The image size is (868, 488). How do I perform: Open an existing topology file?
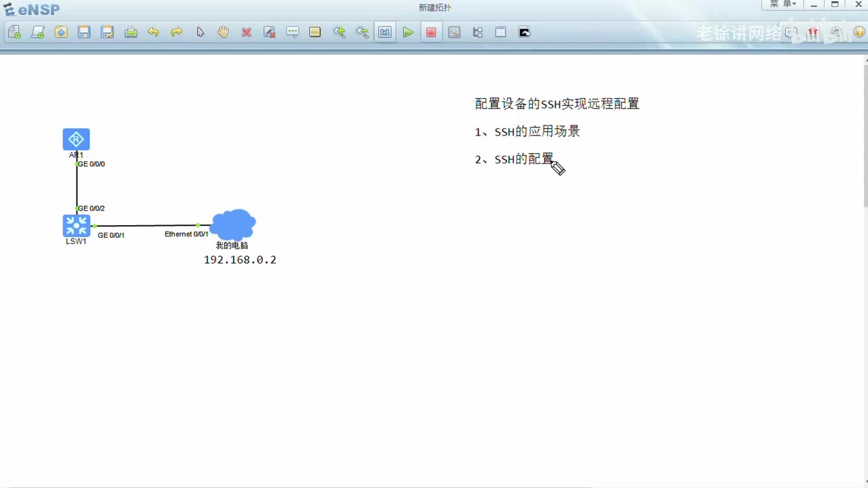[61, 32]
